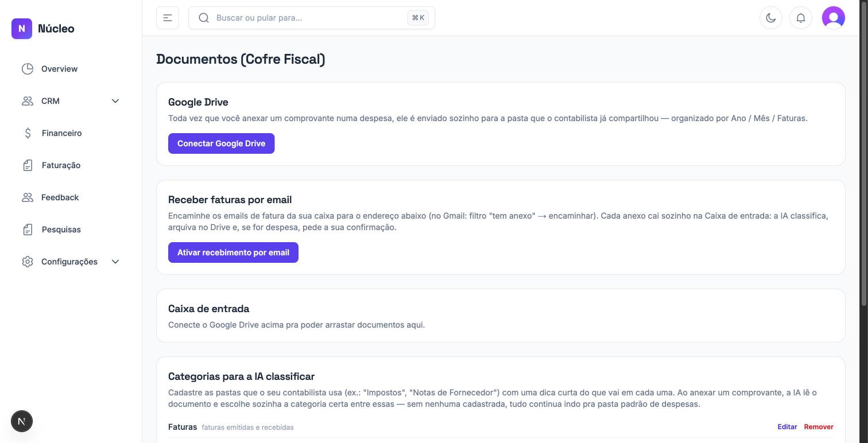
Task: Edit the Faturas category
Action: [787, 427]
